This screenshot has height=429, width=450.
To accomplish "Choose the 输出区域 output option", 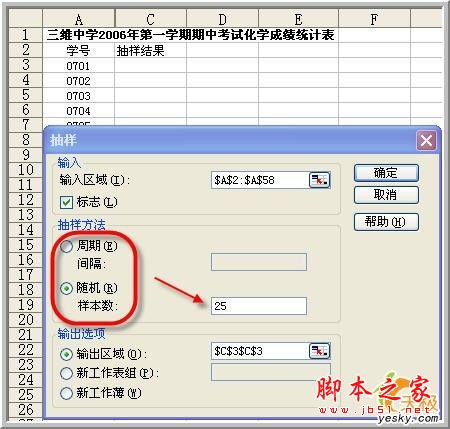I will pyautogui.click(x=66, y=354).
